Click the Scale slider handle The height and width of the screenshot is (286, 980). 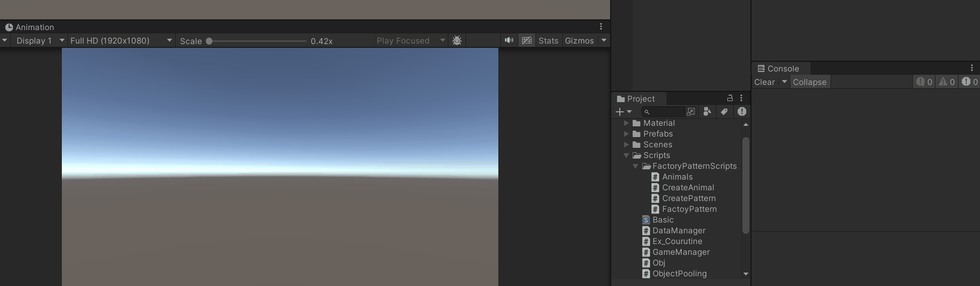(x=209, y=41)
